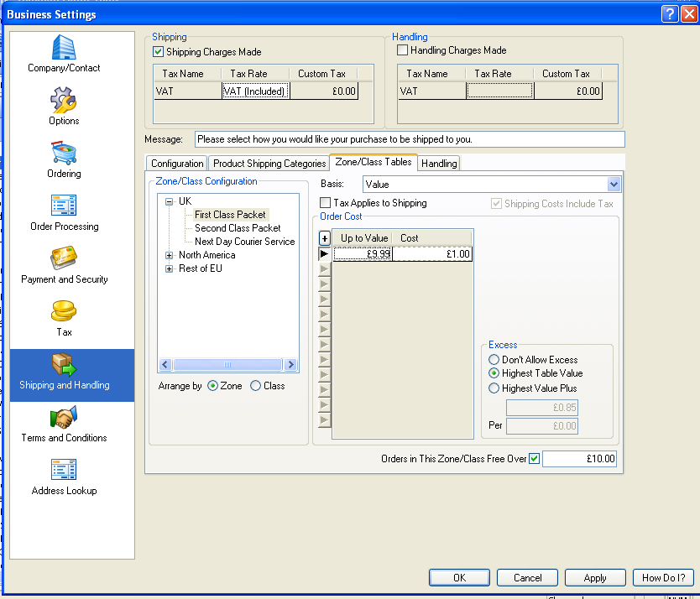Image resolution: width=700 pixels, height=599 pixels.
Task: Enable the Handling Charges Made checkbox
Action: coord(403,50)
